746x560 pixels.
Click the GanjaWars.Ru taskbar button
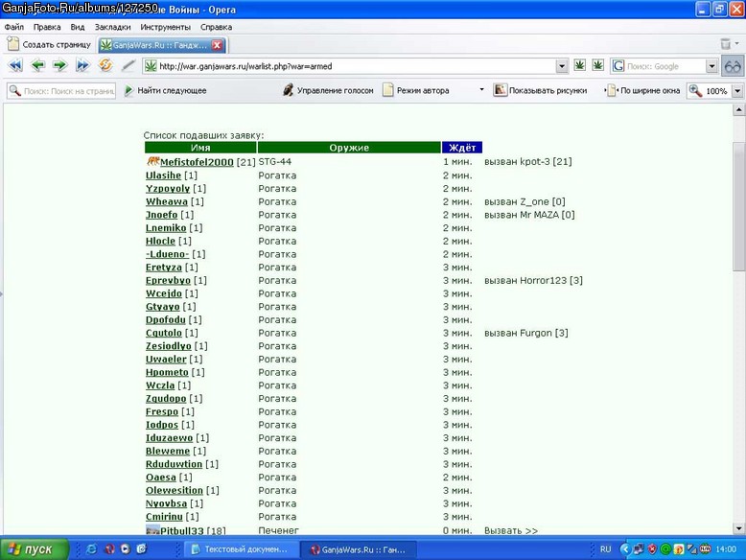tap(359, 549)
